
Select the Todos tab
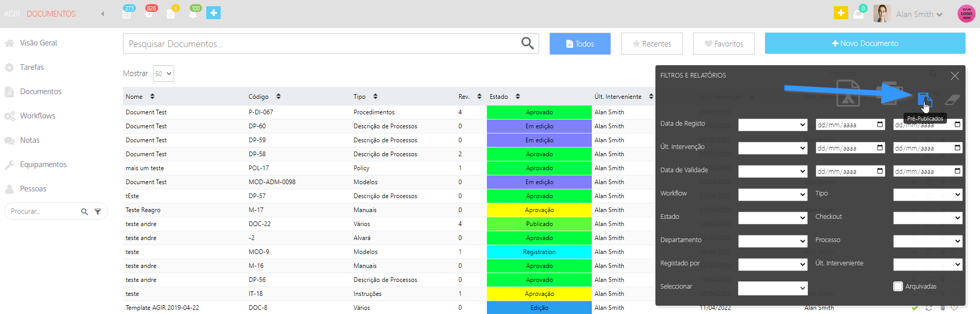[580, 43]
